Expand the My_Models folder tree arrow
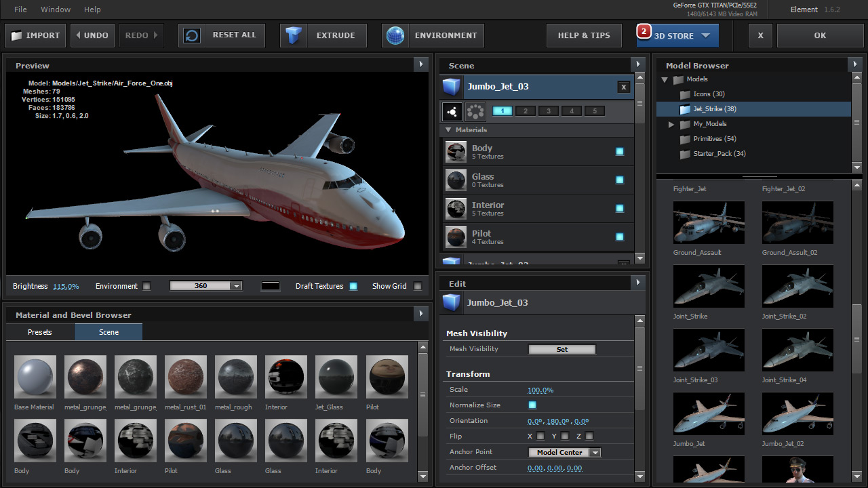The image size is (868, 488). (671, 124)
